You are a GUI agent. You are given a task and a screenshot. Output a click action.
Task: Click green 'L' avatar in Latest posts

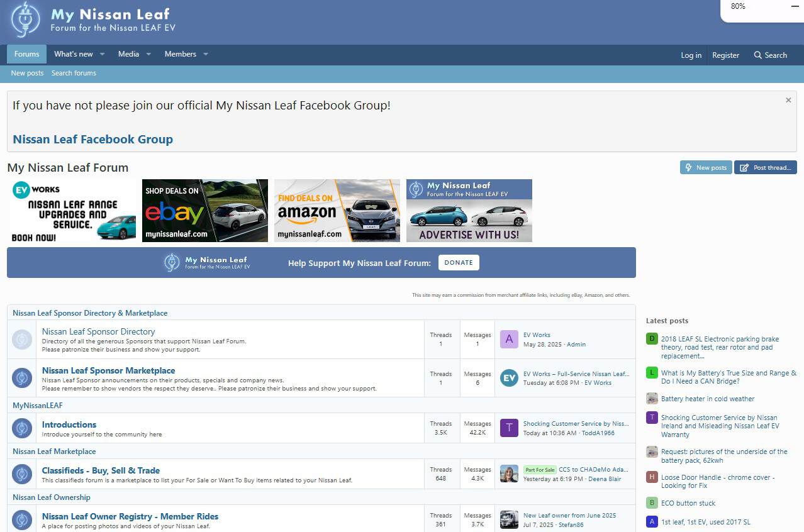point(652,373)
